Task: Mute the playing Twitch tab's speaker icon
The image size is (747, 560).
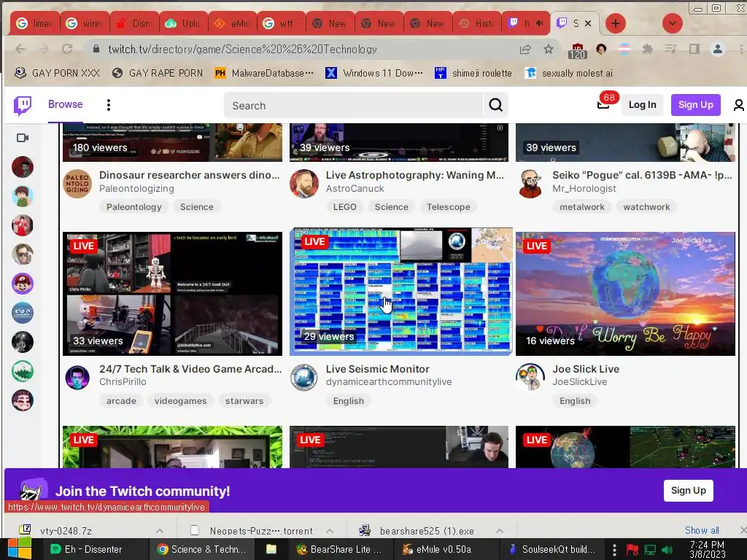Action: point(539,23)
